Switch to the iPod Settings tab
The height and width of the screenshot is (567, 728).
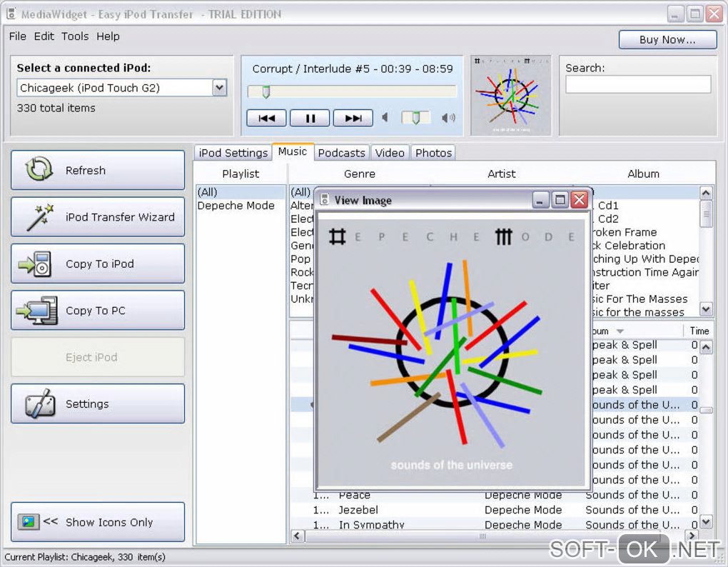pyautogui.click(x=233, y=153)
